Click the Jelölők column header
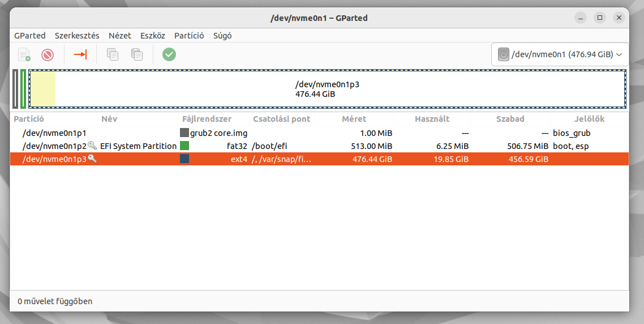Viewport: 644px width, 324px height. 589,119
